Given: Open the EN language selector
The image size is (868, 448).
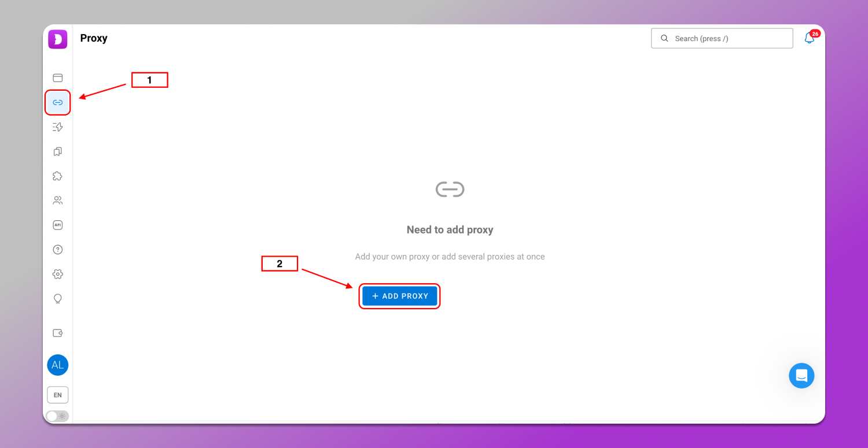Looking at the screenshot, I should click(58, 395).
